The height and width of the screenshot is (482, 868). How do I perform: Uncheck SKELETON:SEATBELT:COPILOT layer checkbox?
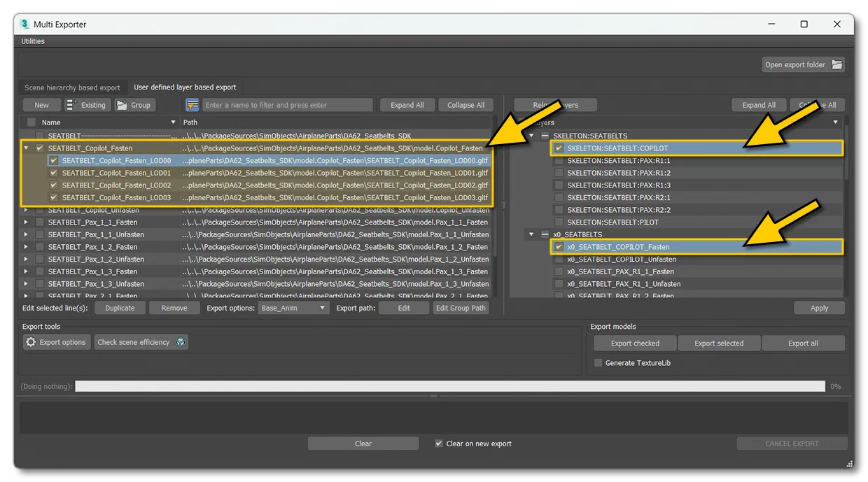(x=559, y=148)
